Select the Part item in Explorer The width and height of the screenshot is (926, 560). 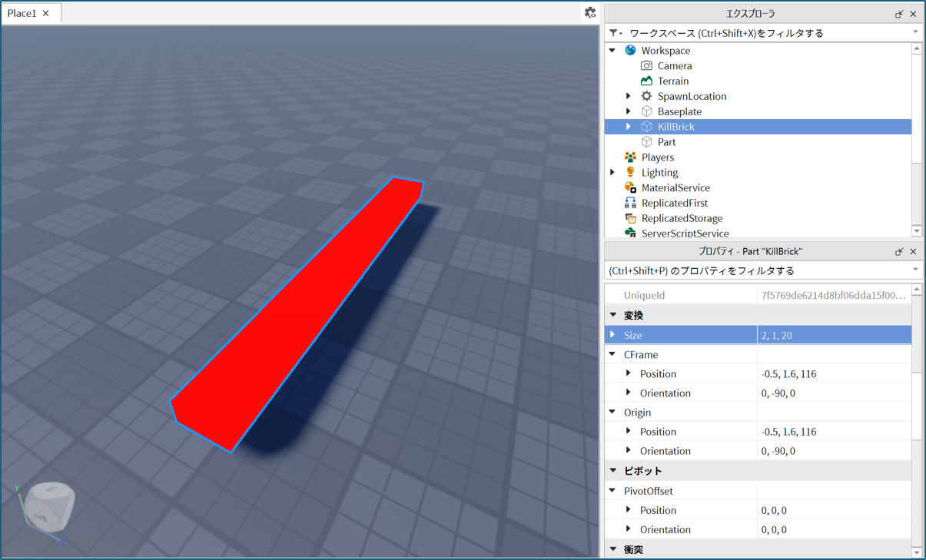[x=666, y=142]
